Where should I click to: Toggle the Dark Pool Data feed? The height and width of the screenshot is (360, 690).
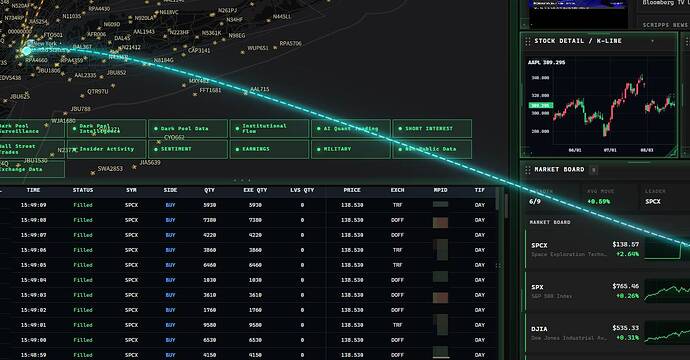tap(188, 129)
